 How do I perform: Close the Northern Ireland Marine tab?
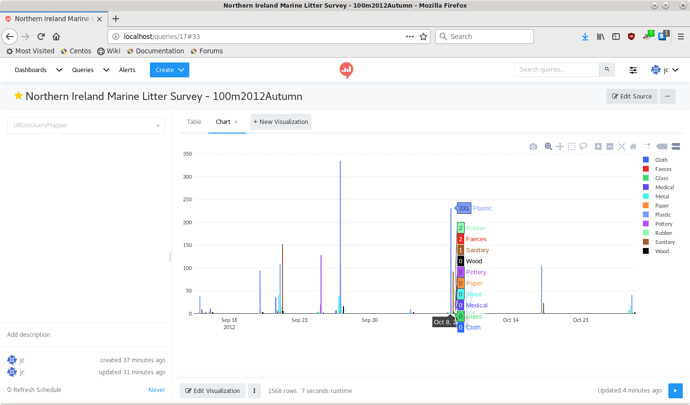tap(99, 19)
